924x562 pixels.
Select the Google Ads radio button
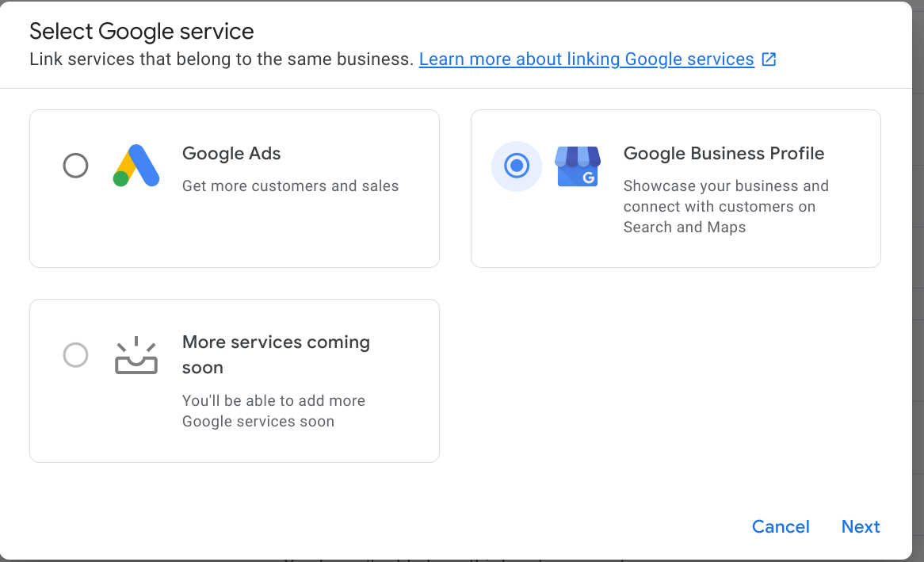click(x=75, y=166)
